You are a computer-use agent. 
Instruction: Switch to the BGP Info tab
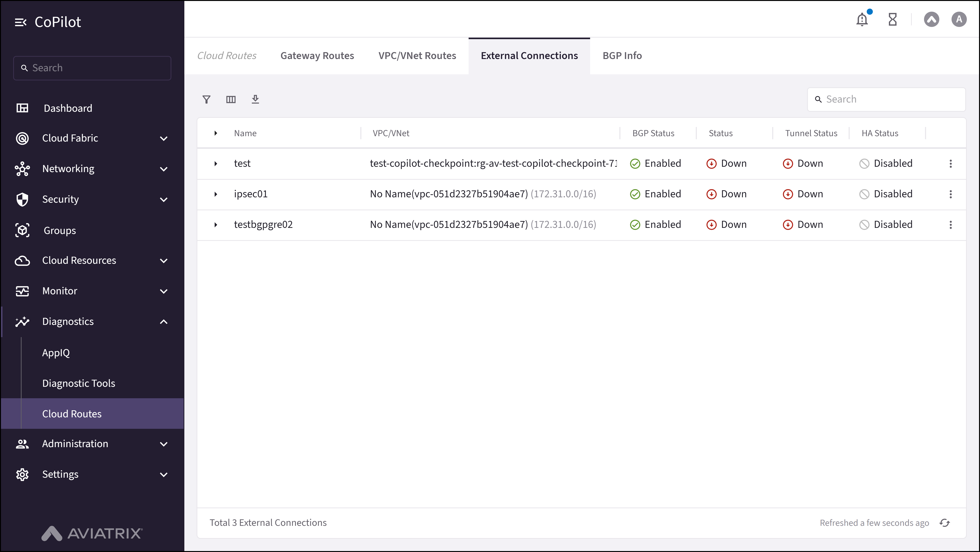622,56
